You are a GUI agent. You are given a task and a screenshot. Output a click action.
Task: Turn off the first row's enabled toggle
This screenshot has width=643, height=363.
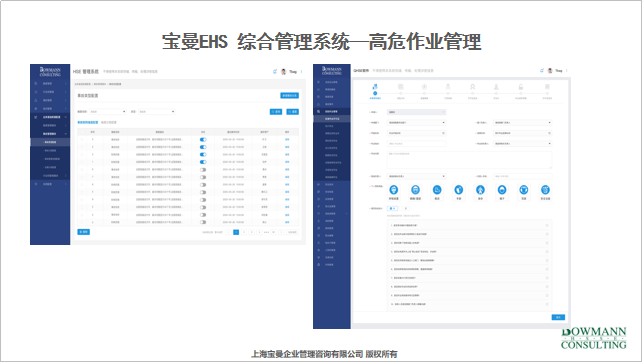[x=203, y=139]
